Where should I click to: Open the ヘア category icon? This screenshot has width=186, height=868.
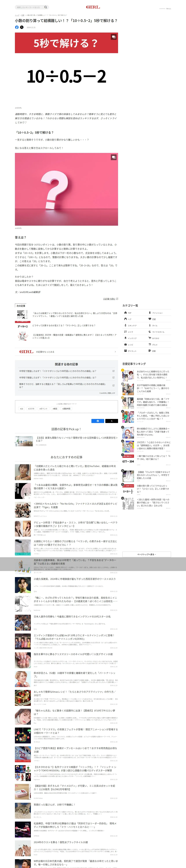126,319
